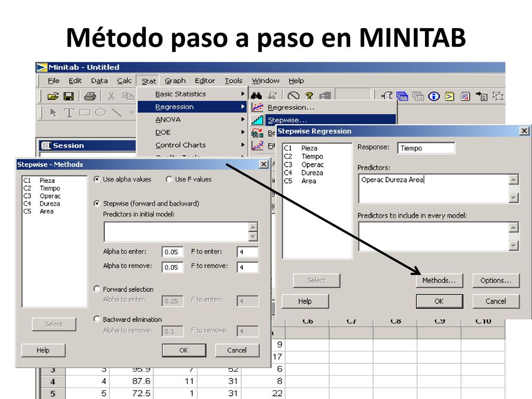Click the Find binoculars icon

point(257,96)
